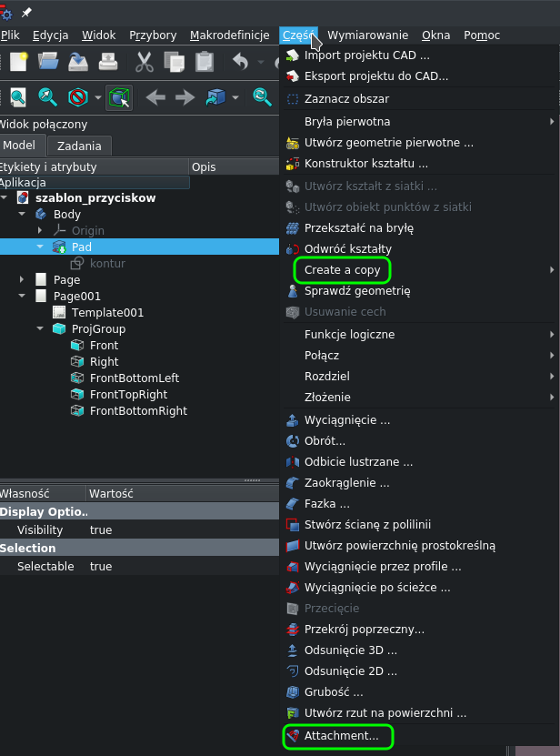Image resolution: width=560 pixels, height=756 pixels.
Task: Click the Save document icon
Action: click(77, 62)
